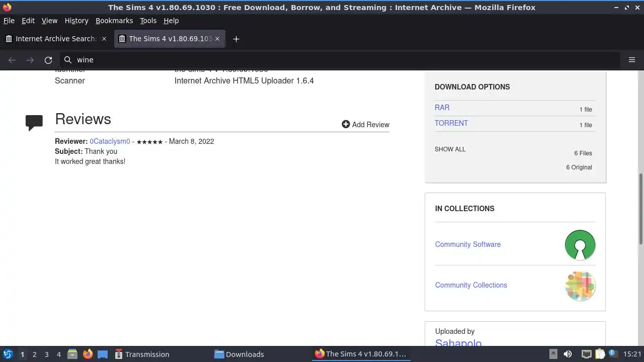Click the search magnifier icon in URL bar
Screen dimensions: 644x362
click(x=68, y=60)
